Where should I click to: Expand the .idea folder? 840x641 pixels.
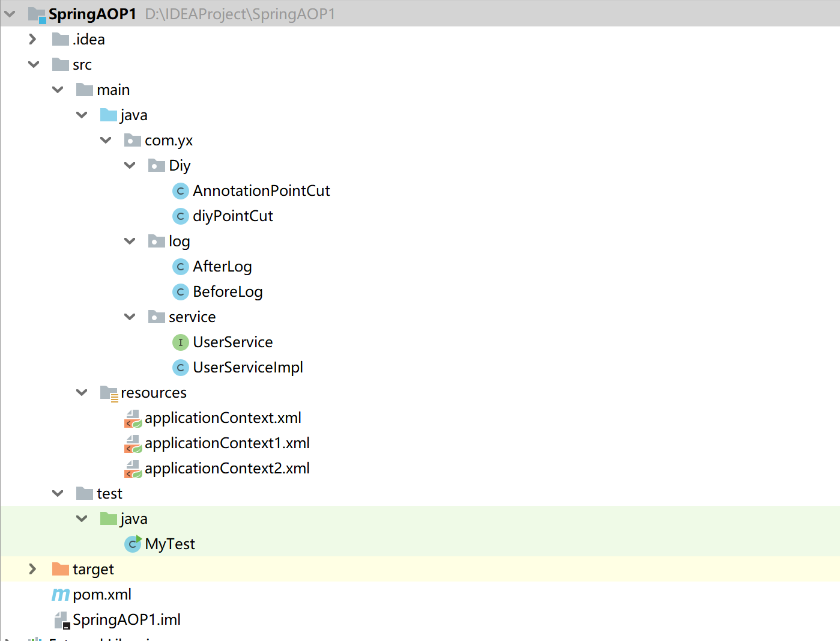tap(33, 40)
